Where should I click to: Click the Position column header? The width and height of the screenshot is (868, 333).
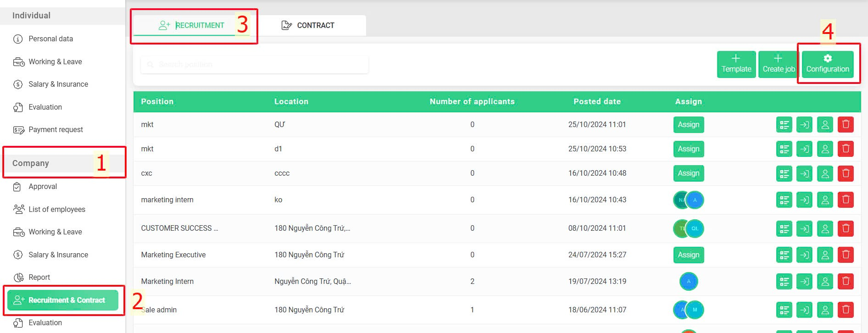tap(157, 102)
